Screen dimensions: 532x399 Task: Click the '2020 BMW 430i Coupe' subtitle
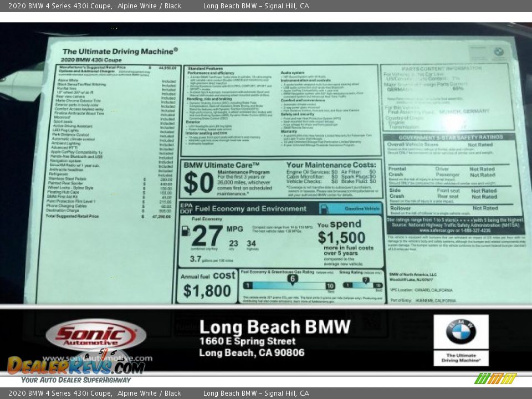[91, 60]
